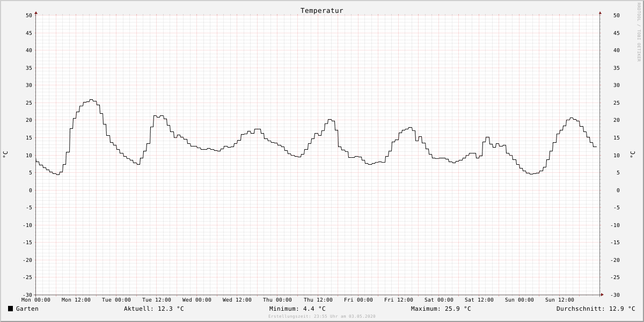Click the °C unit label on right axis
This screenshot has height=322, width=644.
pos(632,155)
